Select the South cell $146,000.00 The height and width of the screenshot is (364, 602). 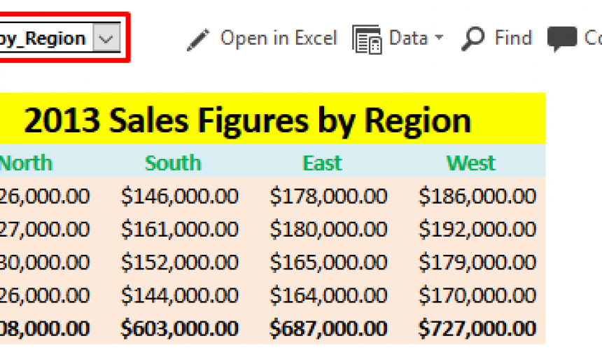click(180, 196)
